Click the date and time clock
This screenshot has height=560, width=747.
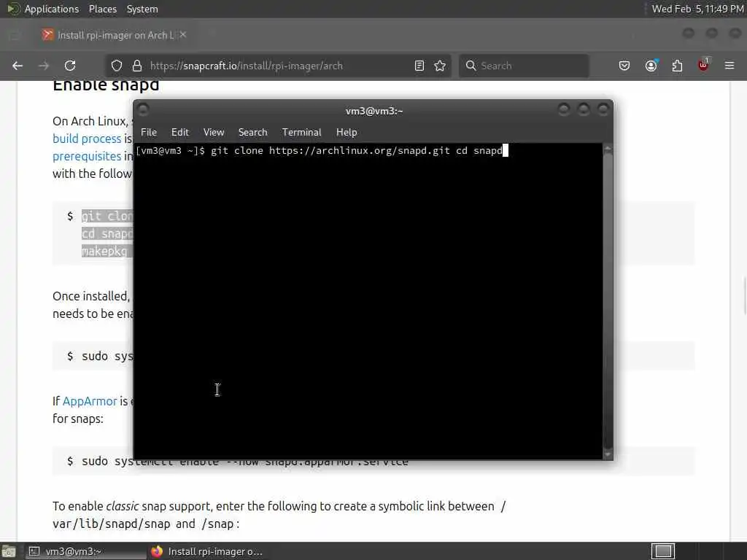pyautogui.click(x=697, y=9)
